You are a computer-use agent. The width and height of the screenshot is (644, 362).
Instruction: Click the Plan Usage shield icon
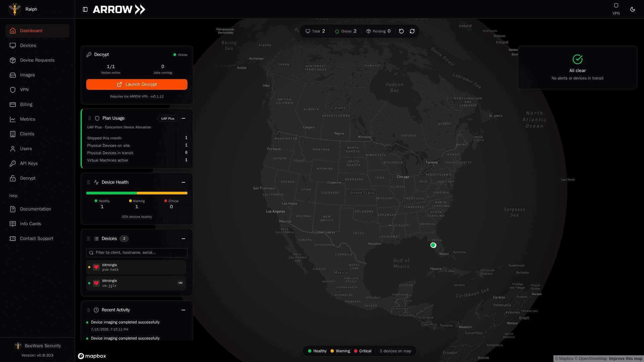click(x=97, y=118)
